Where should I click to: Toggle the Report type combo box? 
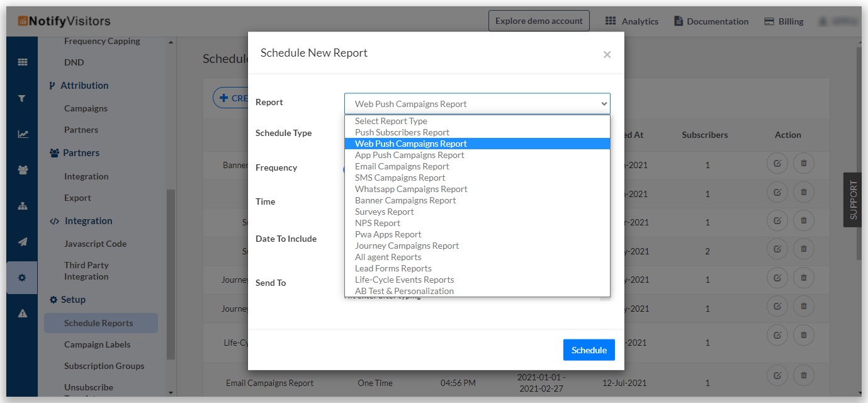(477, 104)
